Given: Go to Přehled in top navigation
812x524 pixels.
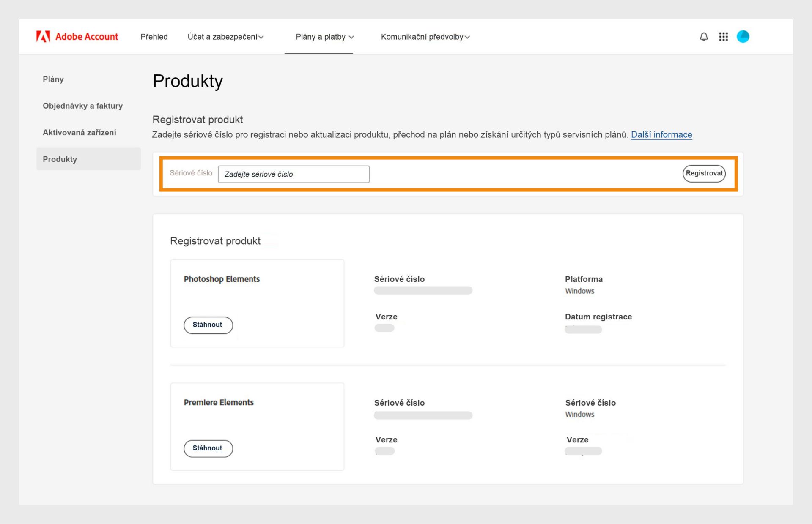Looking at the screenshot, I should [154, 37].
